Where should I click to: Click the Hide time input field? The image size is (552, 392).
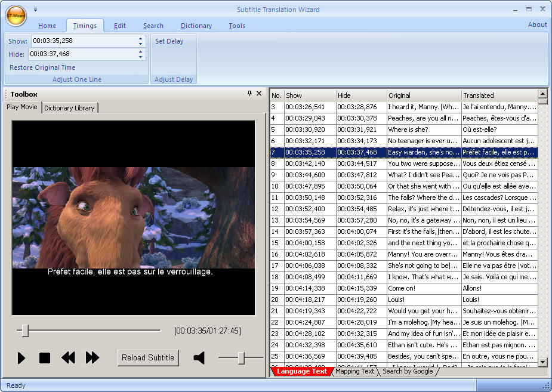click(83, 54)
